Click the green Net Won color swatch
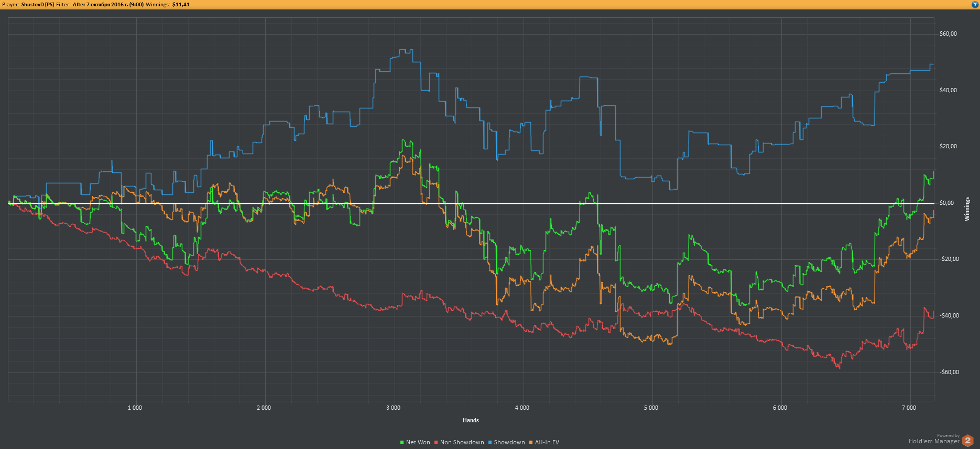 point(402,443)
